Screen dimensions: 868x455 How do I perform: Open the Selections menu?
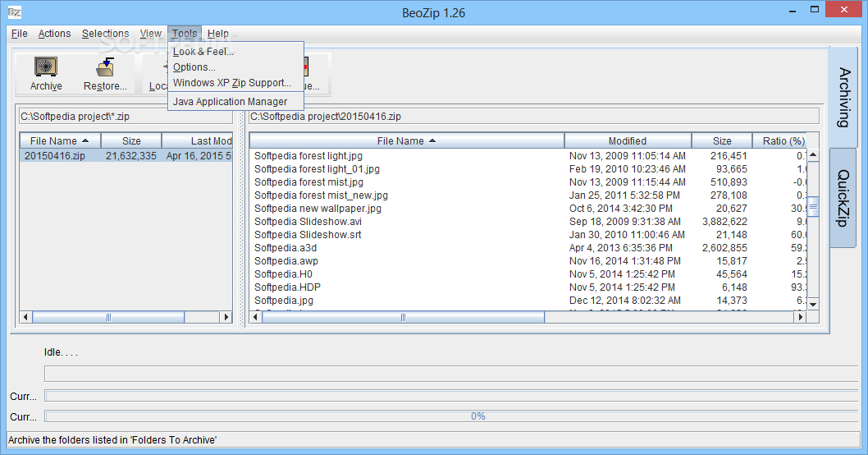[105, 33]
